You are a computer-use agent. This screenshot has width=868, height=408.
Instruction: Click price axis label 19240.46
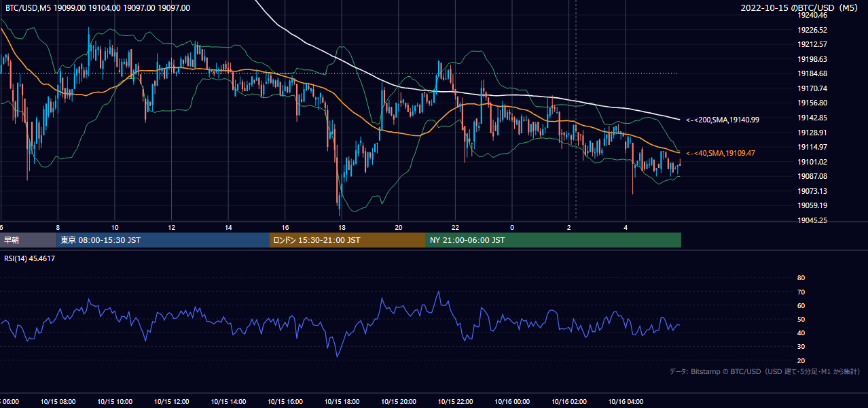812,16
